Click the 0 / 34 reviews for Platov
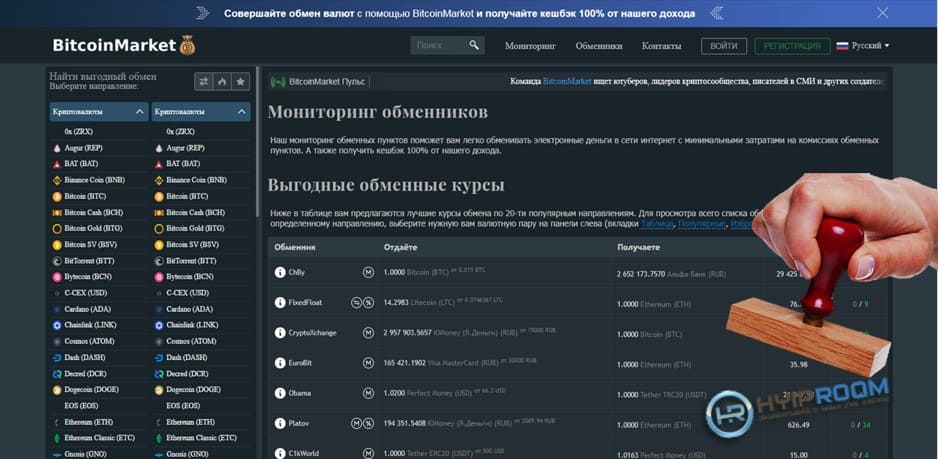 click(861, 425)
